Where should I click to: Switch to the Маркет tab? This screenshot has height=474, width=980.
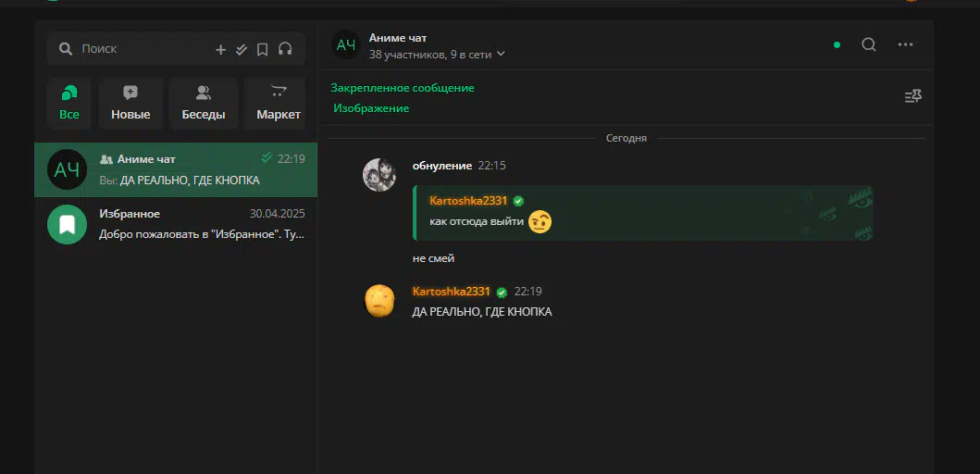tap(276, 103)
